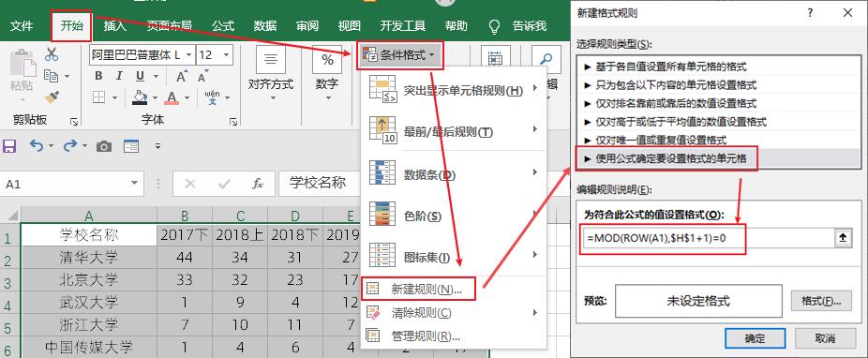Image resolution: width=868 pixels, height=358 pixels.
Task: Open the 数据条 data bars submenu
Action: pos(453,174)
